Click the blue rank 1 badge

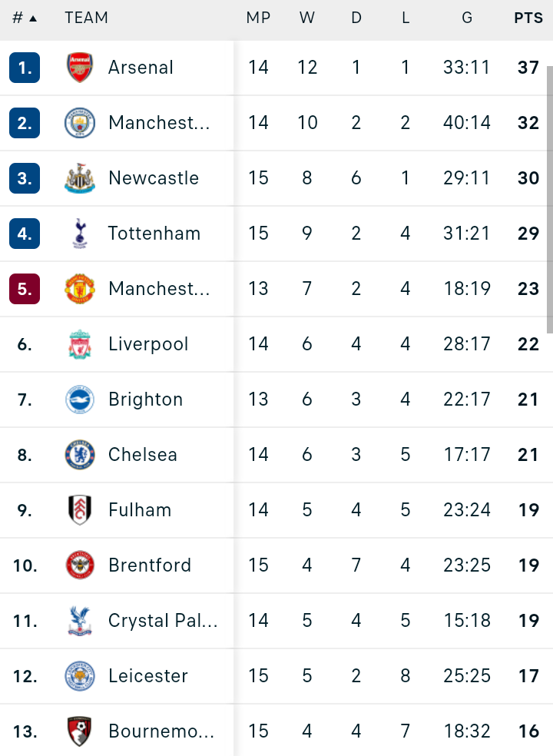tap(25, 68)
